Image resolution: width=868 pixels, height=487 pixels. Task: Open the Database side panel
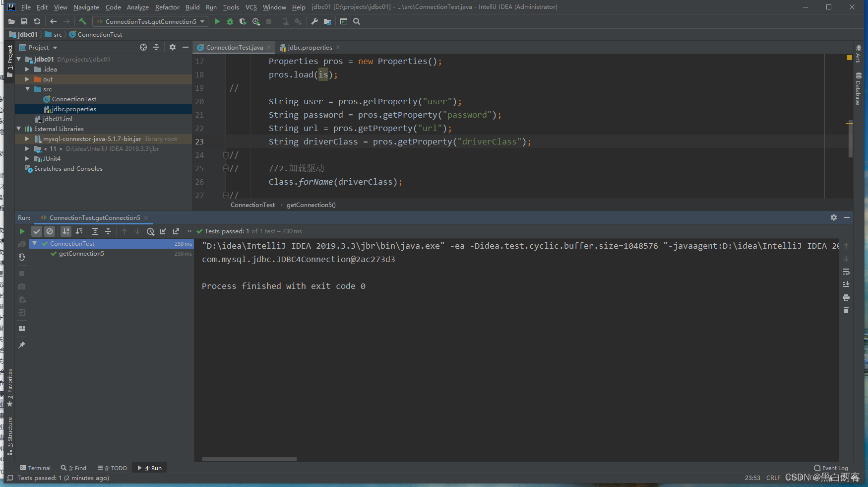[858, 89]
